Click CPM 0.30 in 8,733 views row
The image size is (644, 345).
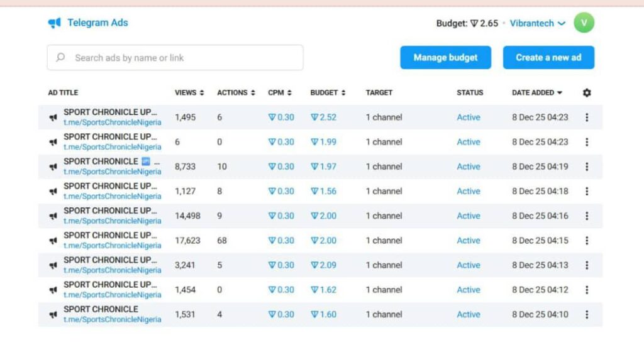click(x=281, y=167)
